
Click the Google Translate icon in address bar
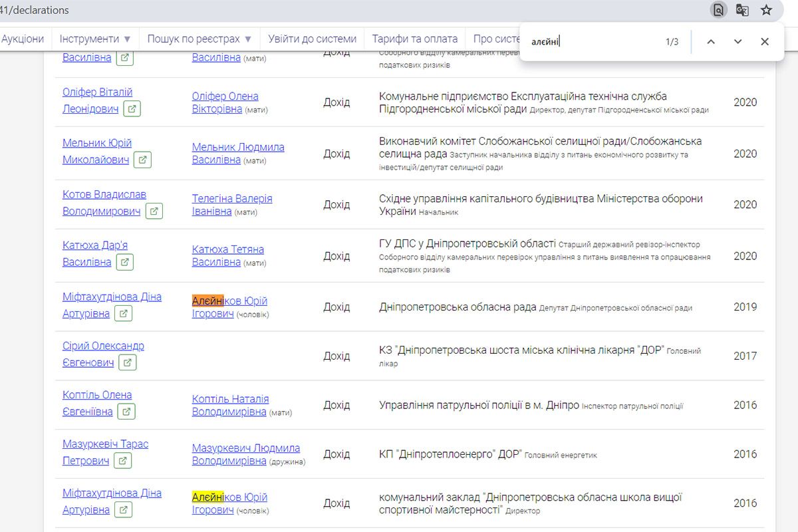(x=742, y=10)
